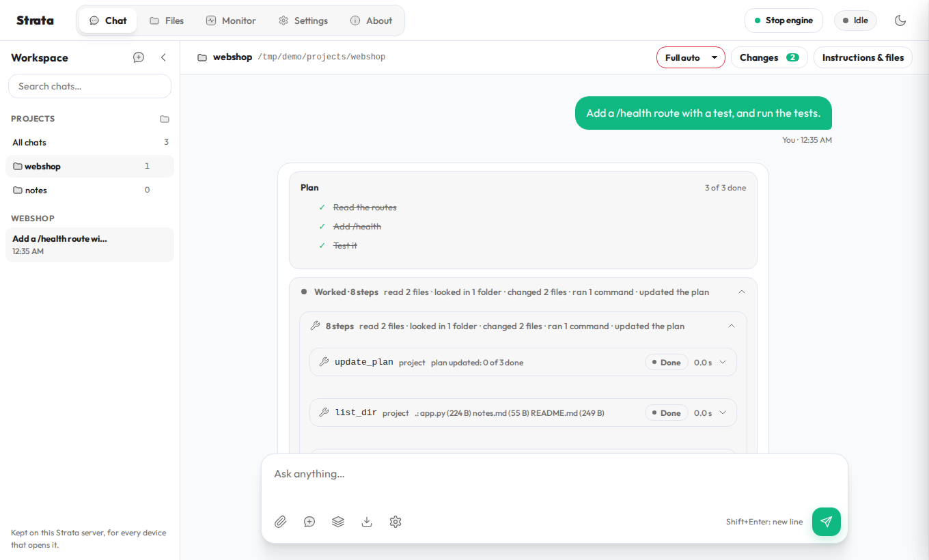Click the layers icon in the composer
The height and width of the screenshot is (560, 929).
[x=338, y=522]
